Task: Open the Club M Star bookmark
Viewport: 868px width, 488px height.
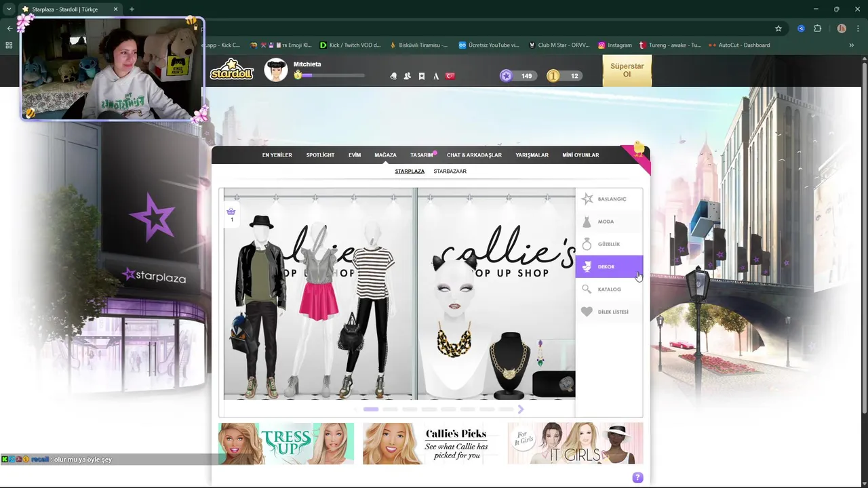Action: pos(559,45)
